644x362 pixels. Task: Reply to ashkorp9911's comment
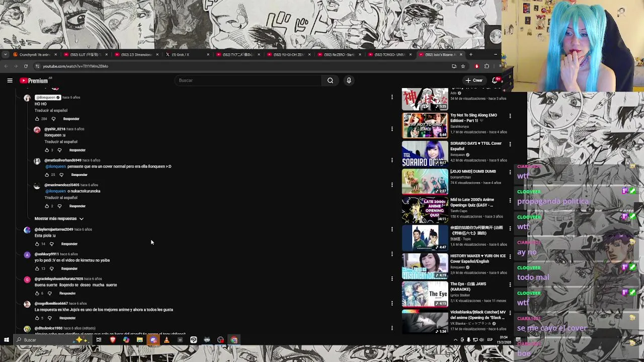69,268
